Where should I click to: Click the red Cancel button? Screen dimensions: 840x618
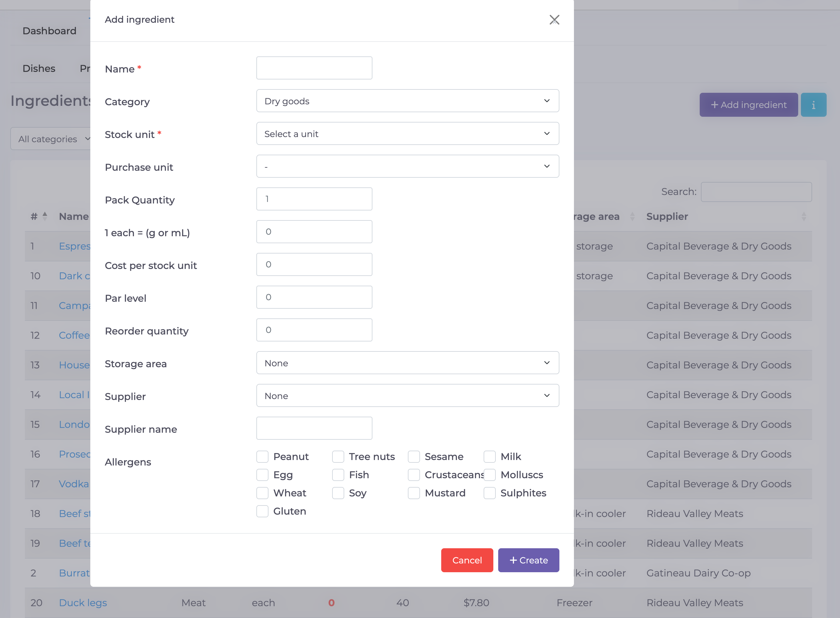467,560
